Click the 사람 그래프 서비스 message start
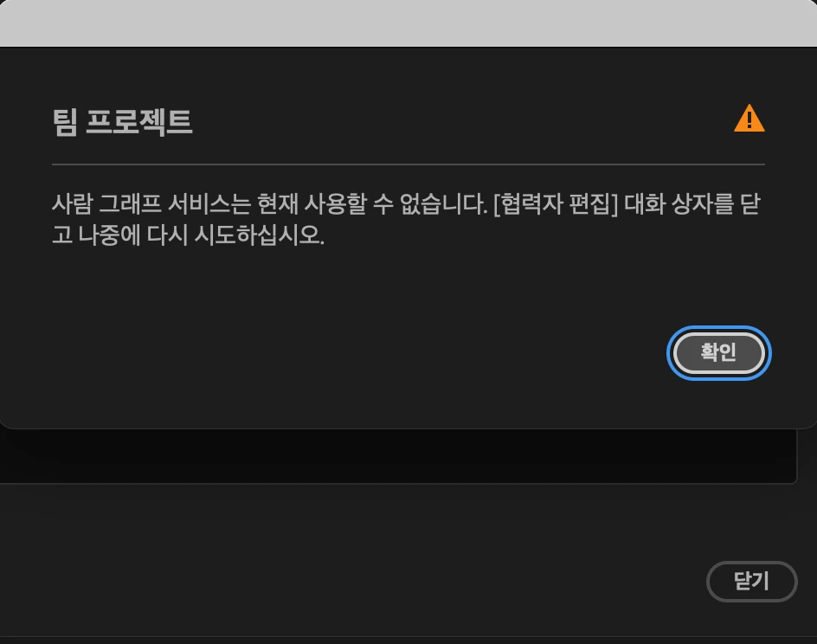Image resolution: width=817 pixels, height=644 pixels. click(151, 203)
